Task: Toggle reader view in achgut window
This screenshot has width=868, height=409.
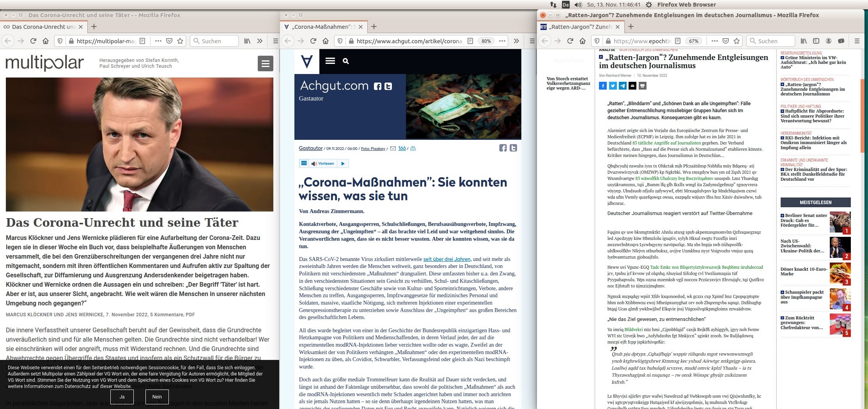Action: tap(470, 41)
